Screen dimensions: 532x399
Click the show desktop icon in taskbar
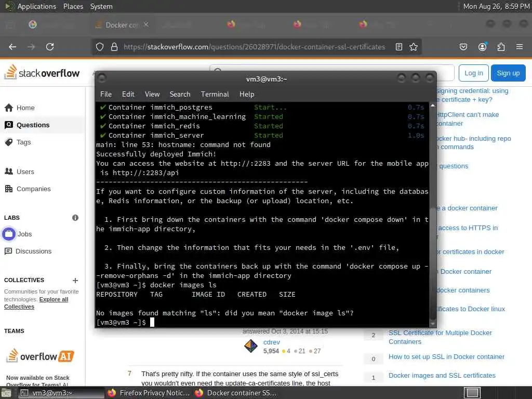[6, 393]
